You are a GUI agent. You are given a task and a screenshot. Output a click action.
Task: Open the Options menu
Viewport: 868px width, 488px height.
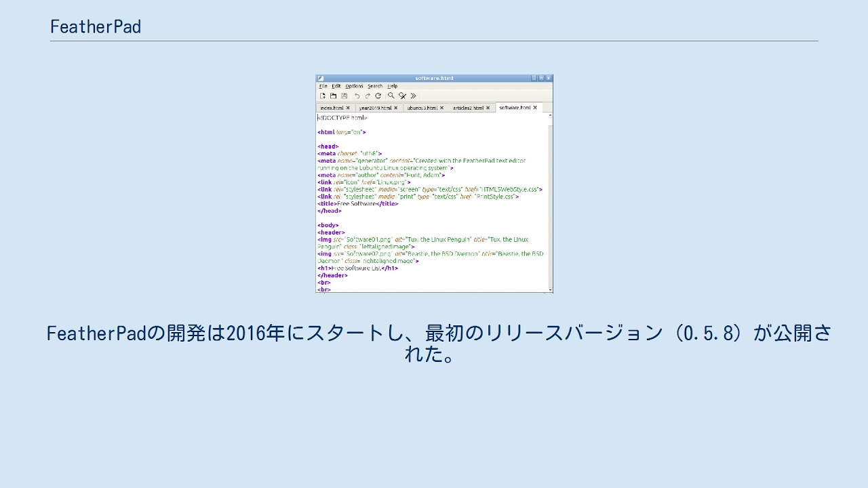354,86
